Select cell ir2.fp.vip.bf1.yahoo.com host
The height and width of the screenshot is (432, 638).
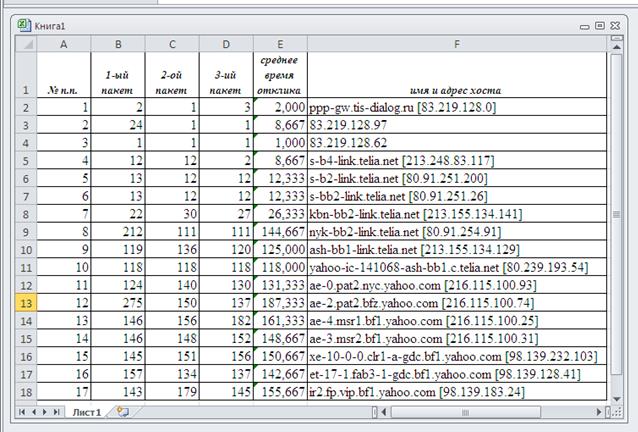pos(457,392)
